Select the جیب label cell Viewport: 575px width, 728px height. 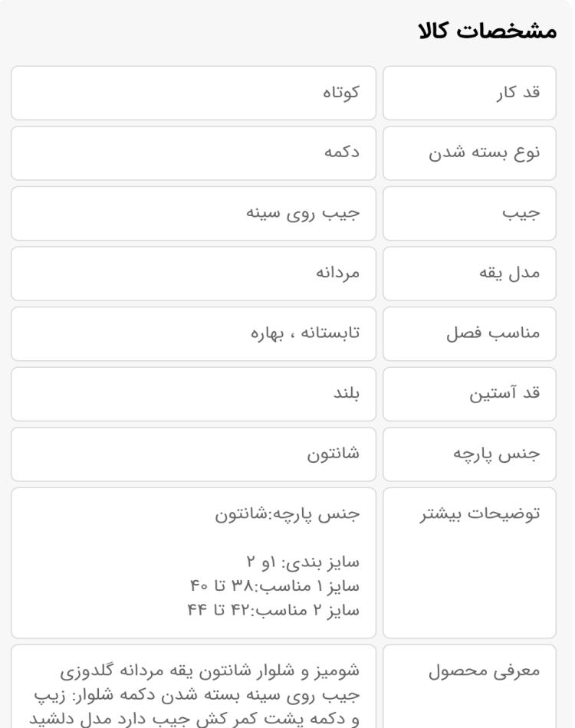pyautogui.click(x=469, y=214)
